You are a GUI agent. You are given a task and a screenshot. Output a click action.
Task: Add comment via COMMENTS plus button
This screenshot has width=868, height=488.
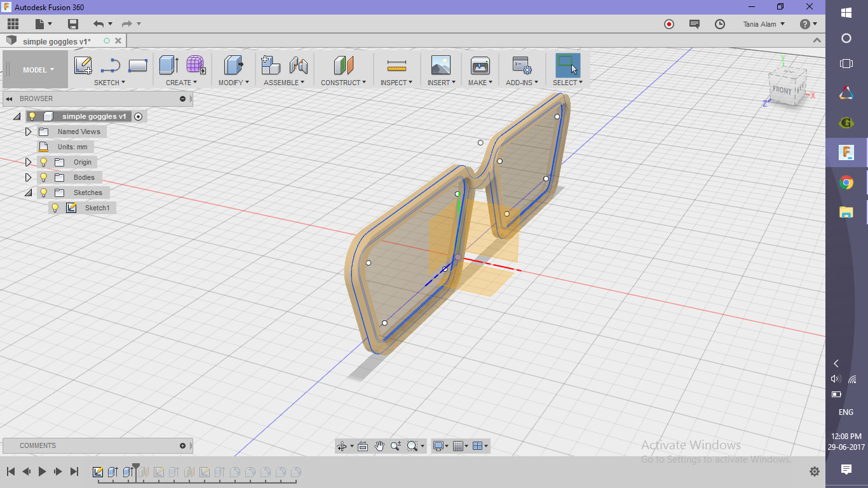(x=183, y=445)
